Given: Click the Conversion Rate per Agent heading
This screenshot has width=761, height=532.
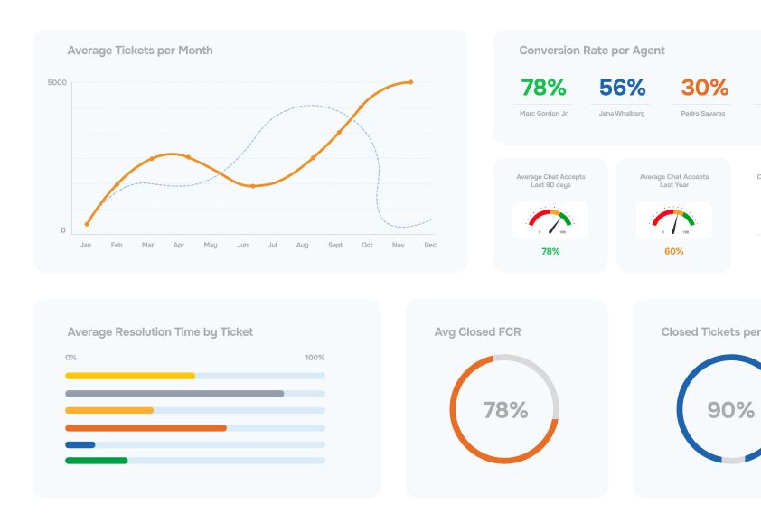Looking at the screenshot, I should (x=592, y=51).
